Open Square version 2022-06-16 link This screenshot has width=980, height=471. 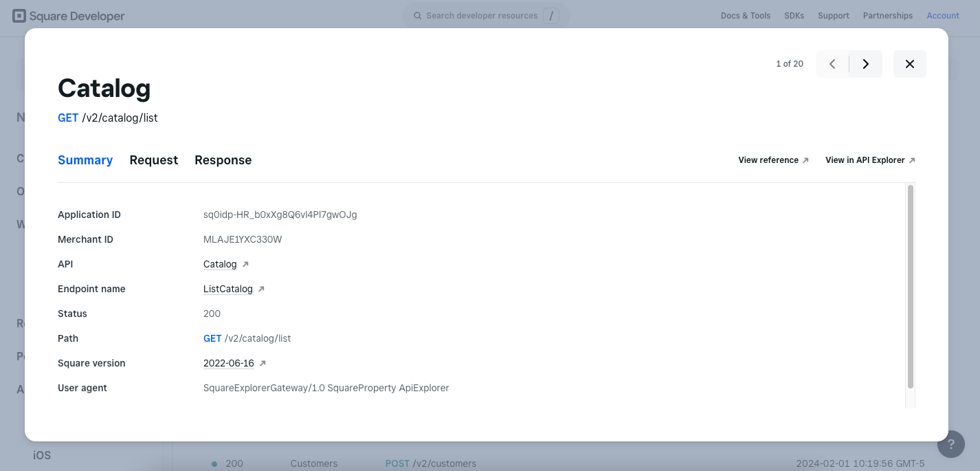tap(229, 363)
